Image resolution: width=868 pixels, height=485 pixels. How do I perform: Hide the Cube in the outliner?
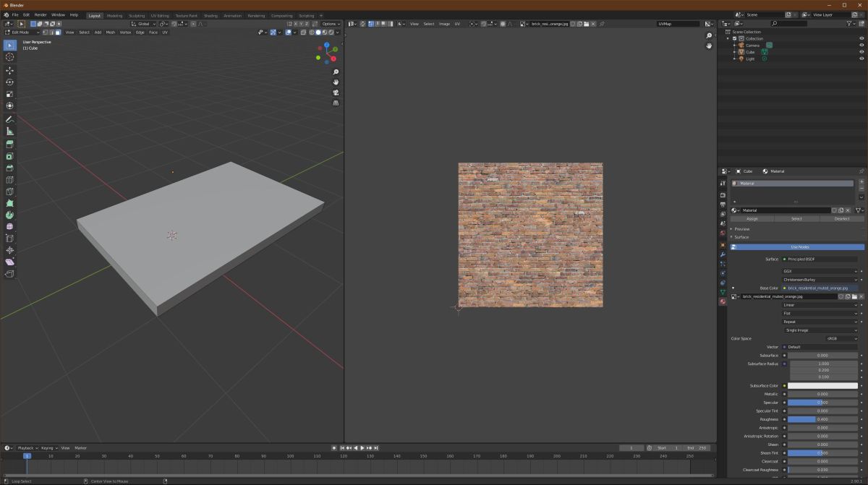(x=861, y=52)
